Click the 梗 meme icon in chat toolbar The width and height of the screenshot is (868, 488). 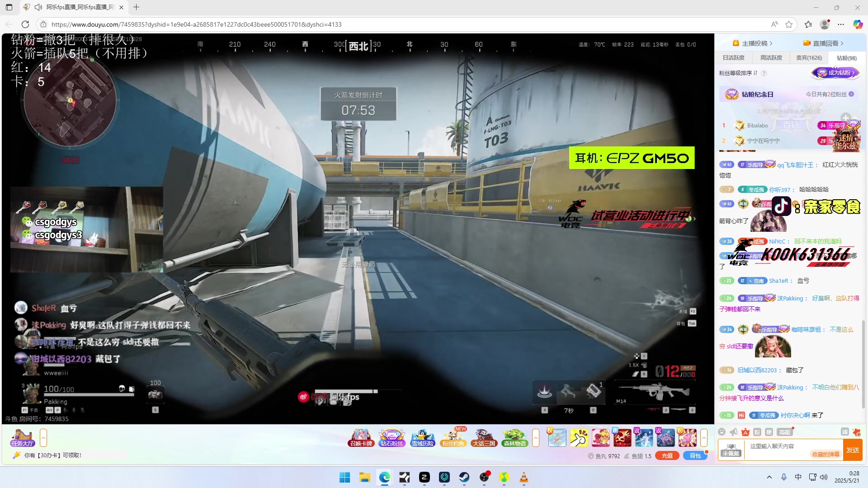pos(769,432)
